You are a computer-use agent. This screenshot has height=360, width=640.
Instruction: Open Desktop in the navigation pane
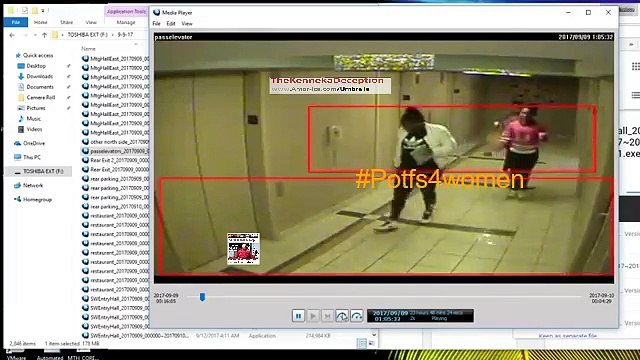[x=36, y=66]
